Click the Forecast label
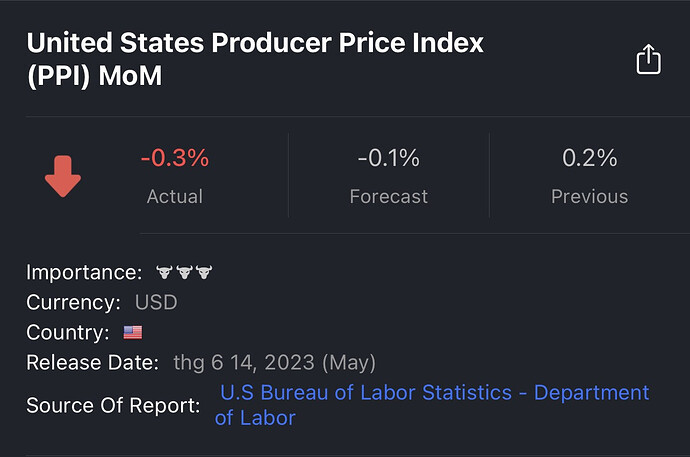 [388, 197]
